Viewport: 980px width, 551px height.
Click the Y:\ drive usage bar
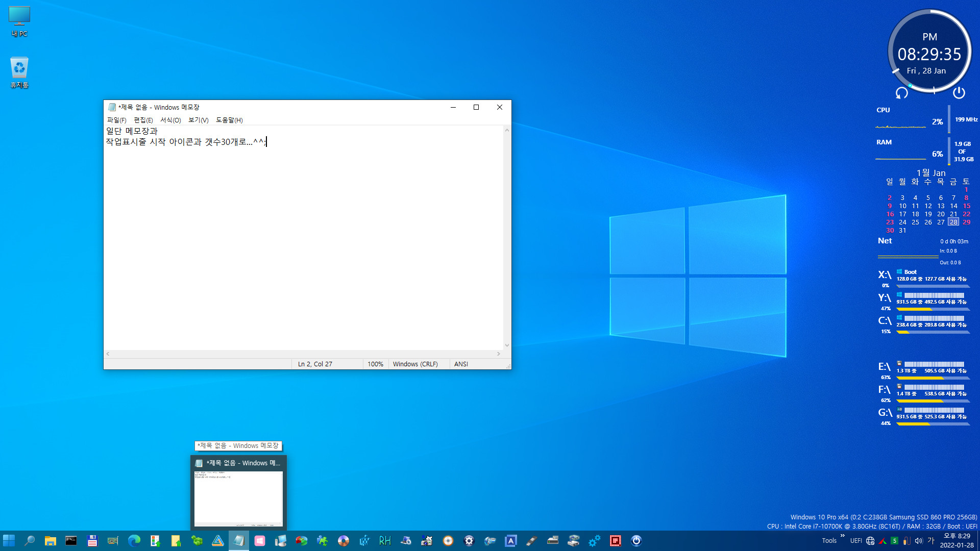(934, 309)
